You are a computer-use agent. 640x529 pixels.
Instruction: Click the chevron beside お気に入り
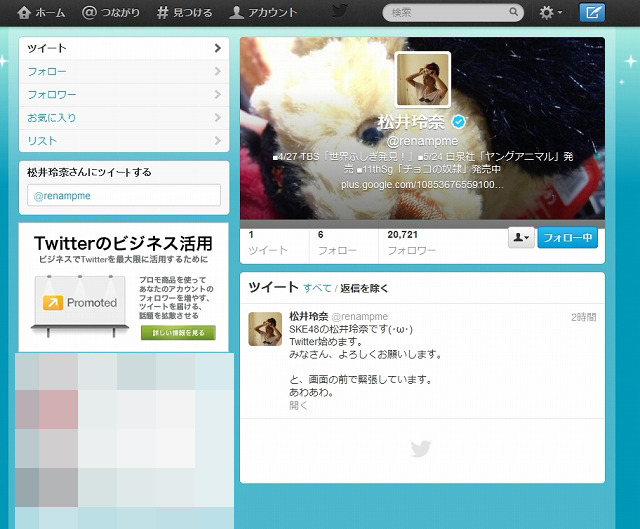coord(218,118)
